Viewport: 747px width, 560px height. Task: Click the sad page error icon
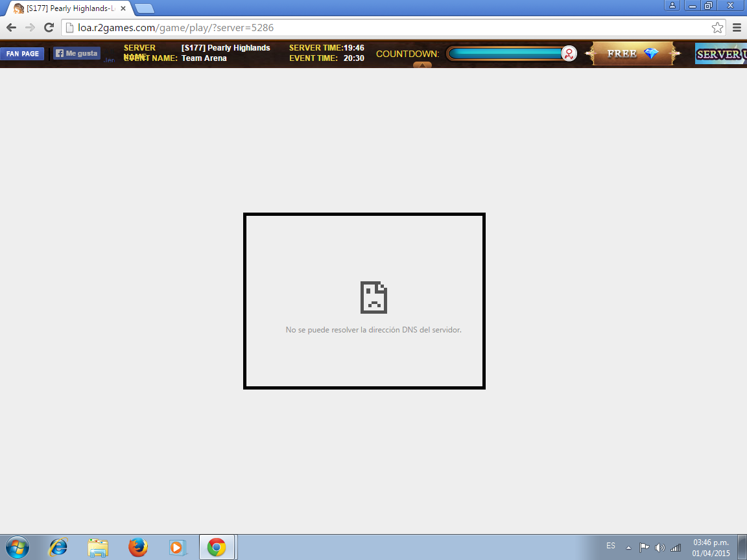tap(373, 297)
